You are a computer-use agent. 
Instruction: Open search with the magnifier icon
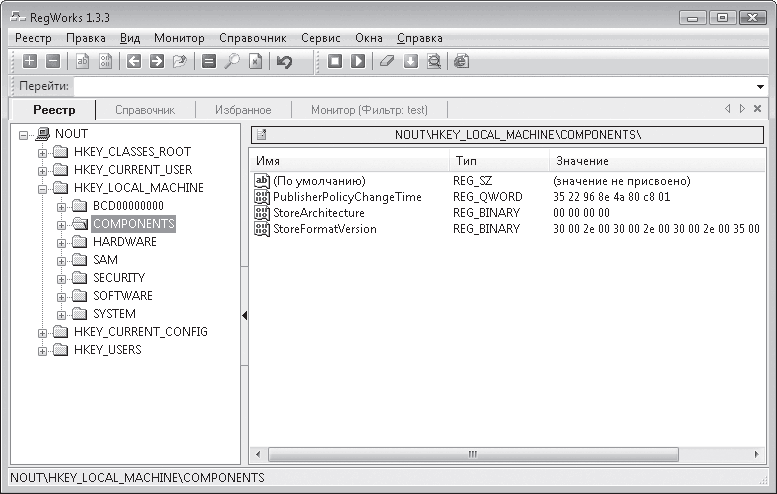[x=231, y=61]
